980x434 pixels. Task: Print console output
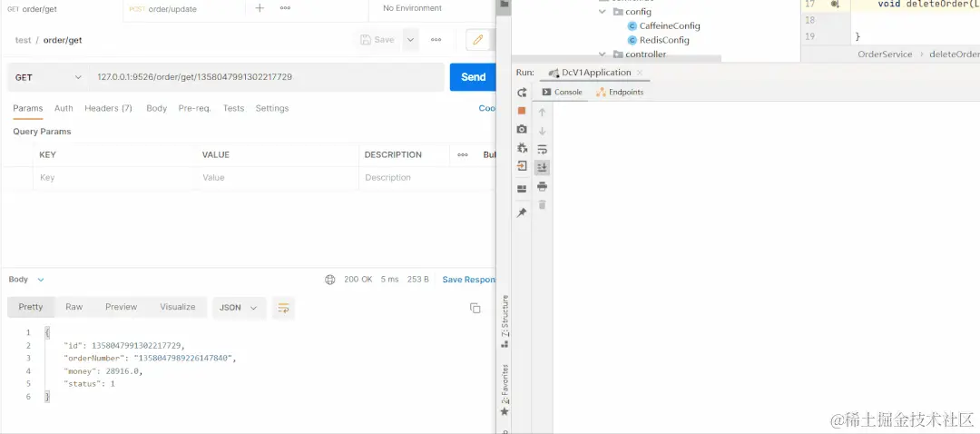pos(542,186)
